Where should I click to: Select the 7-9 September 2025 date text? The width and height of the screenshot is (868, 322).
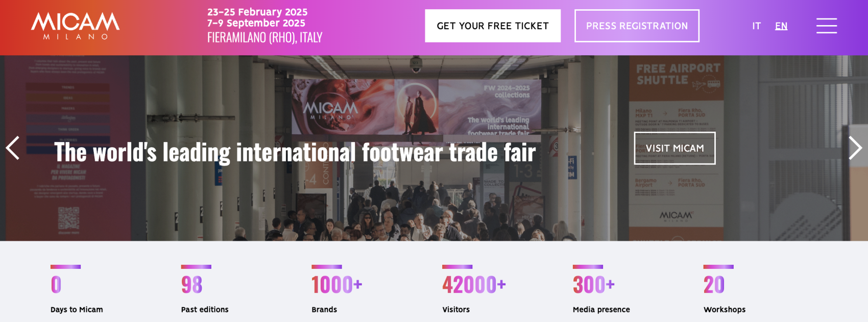(256, 23)
